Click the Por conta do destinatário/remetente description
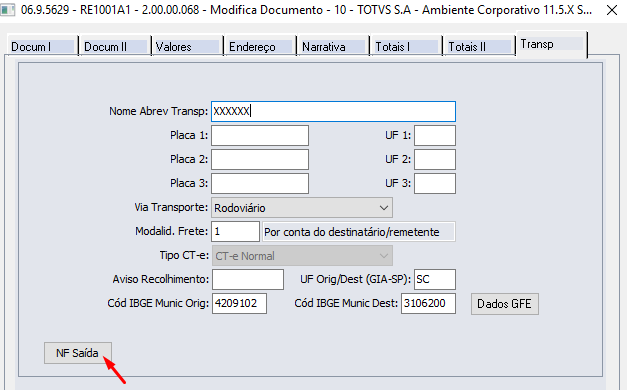627x390 pixels. (359, 232)
